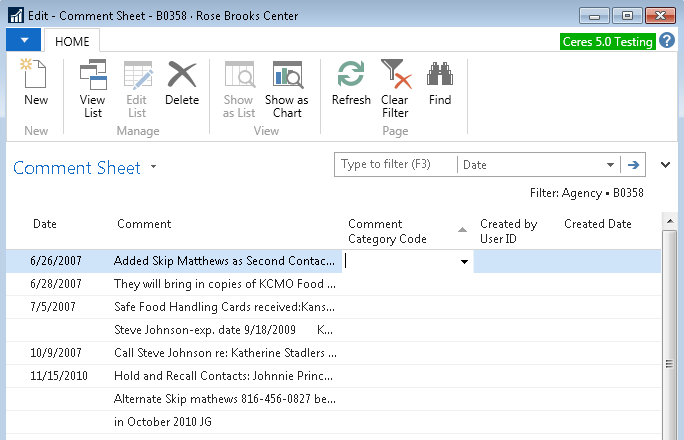
Task: Select the HOME ribbon tab
Action: 71,41
